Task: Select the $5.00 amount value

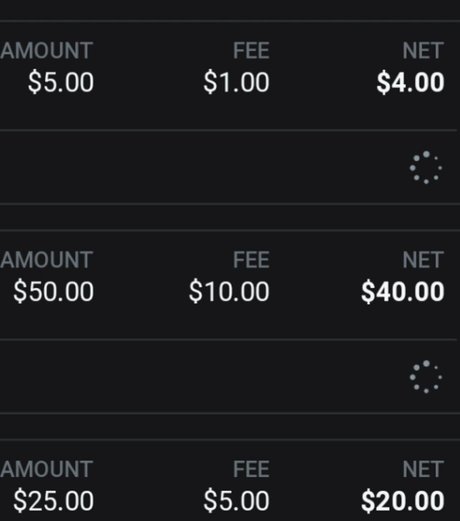Action: [61, 82]
